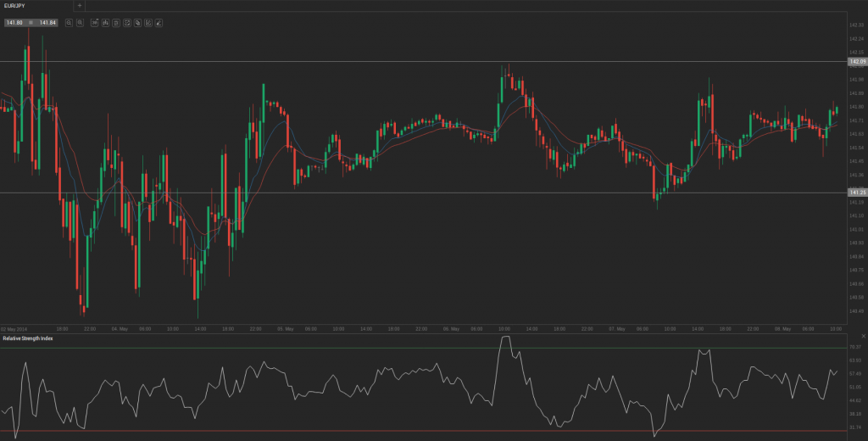Select the pencil drawing tool

click(159, 23)
